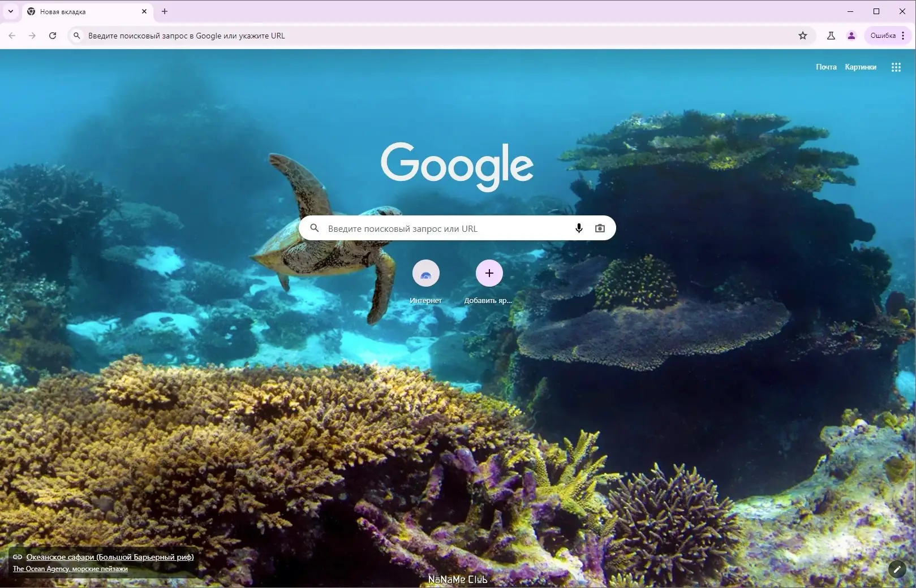Open the "Почта" link
Viewport: 916px width, 588px height.
click(x=826, y=67)
